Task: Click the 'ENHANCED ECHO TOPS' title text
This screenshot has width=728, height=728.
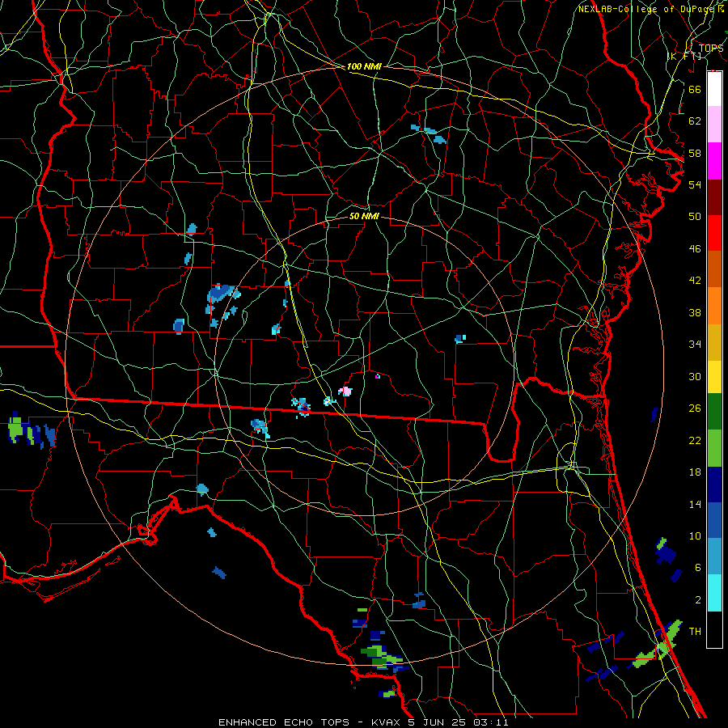Action: tap(284, 722)
